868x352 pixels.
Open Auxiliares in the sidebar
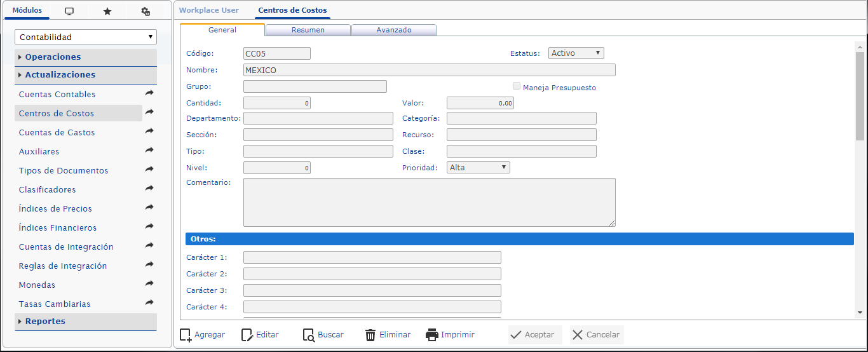pos(39,152)
